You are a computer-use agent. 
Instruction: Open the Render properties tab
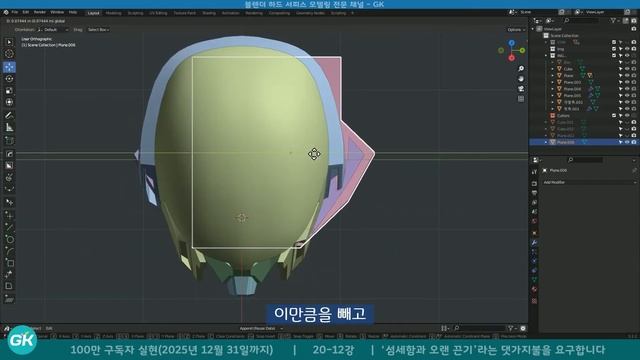pos(534,184)
